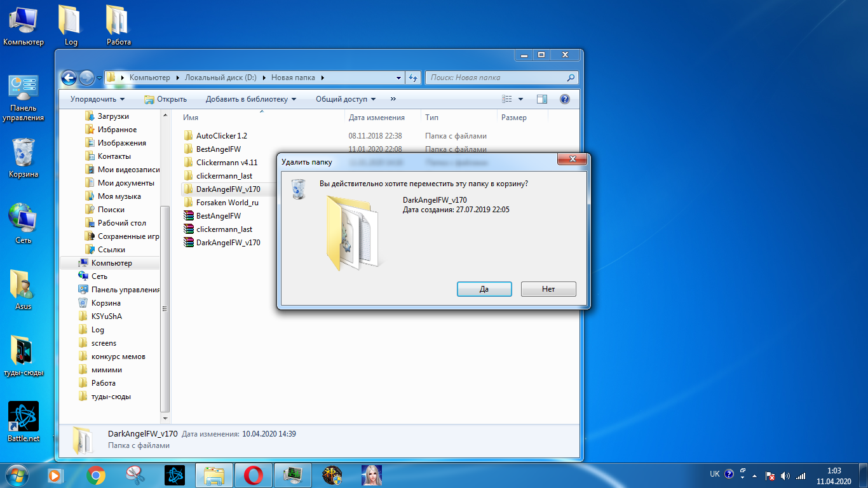Image resolution: width=868 pixels, height=488 pixels.
Task: Open the Help question mark icon
Action: coord(564,99)
